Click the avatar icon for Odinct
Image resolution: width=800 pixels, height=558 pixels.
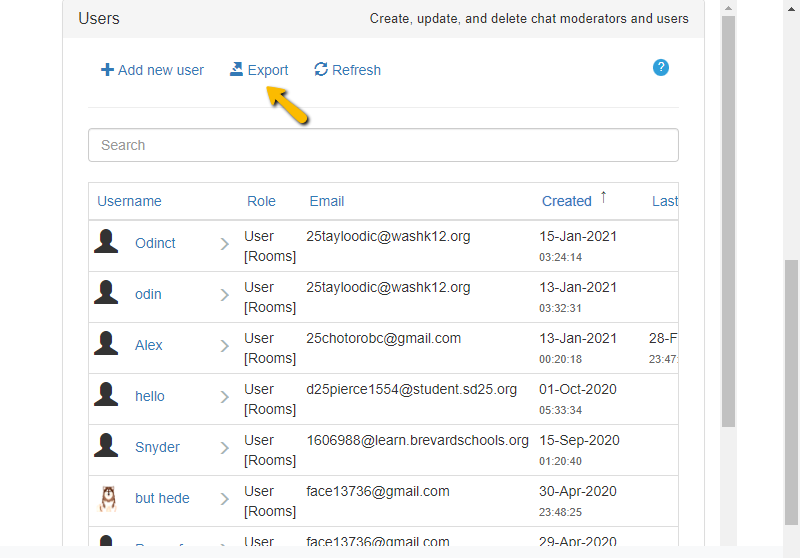coord(106,242)
